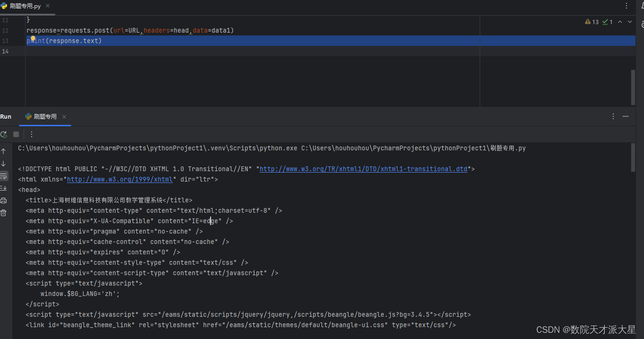Click the yellow lightbulb on line 13
The width and height of the screenshot is (644, 339).
(33, 39)
